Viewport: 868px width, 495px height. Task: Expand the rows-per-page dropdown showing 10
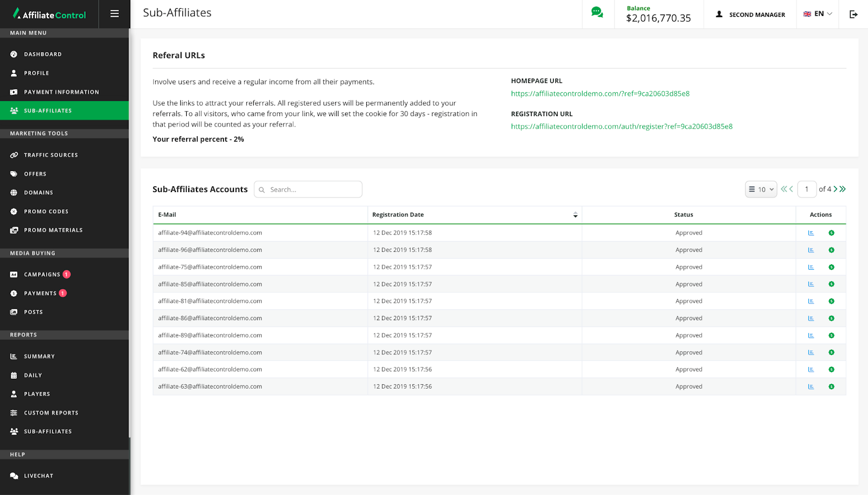pyautogui.click(x=761, y=189)
